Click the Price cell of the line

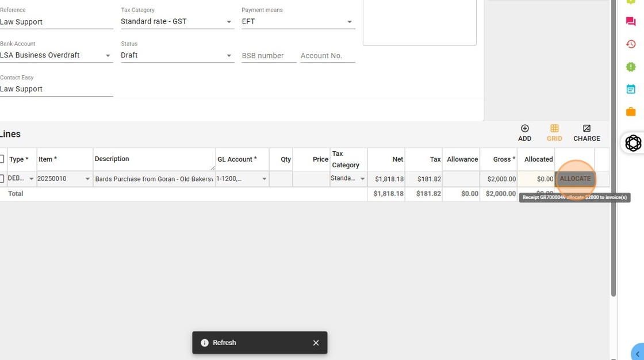(311, 179)
